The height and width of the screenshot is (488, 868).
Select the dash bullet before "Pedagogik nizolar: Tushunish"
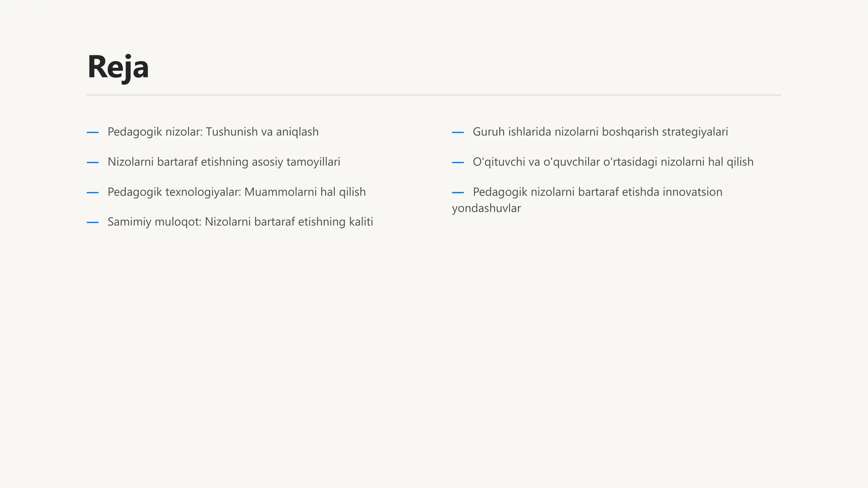pos(93,132)
